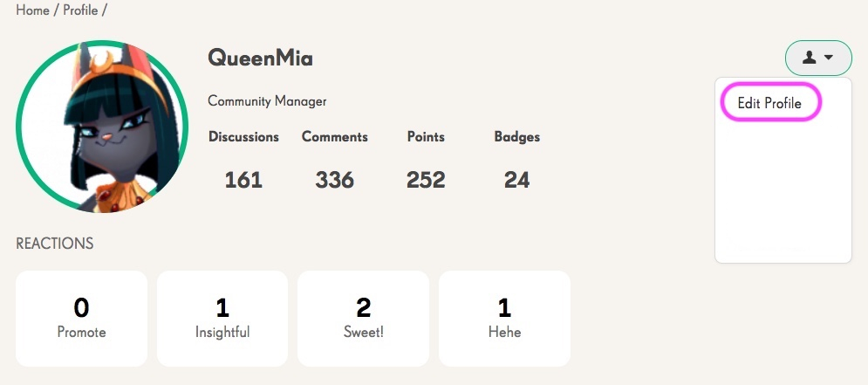Screen dimensions: 868x385
Task: View the Discussions count of 161
Action: point(243,180)
